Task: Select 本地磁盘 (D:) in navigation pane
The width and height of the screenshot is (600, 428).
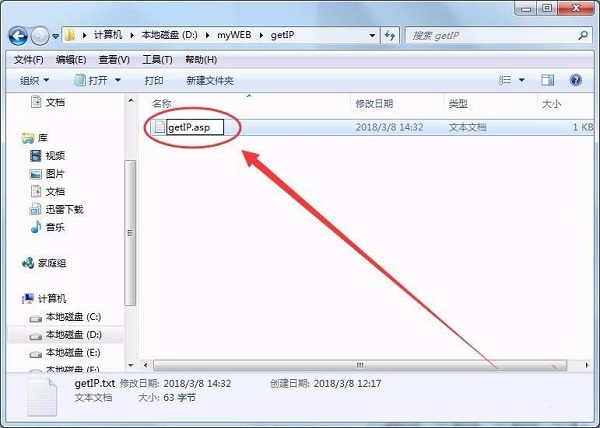Action: coord(73,335)
